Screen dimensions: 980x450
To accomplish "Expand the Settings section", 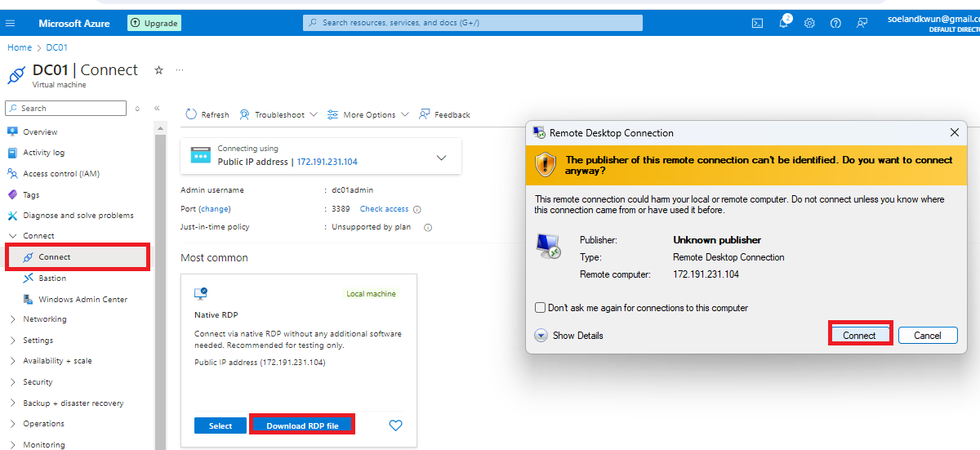I will pyautogui.click(x=12, y=341).
